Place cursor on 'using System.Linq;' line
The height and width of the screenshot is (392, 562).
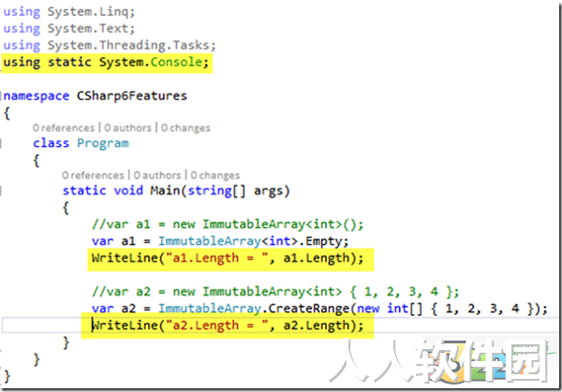coord(69,12)
